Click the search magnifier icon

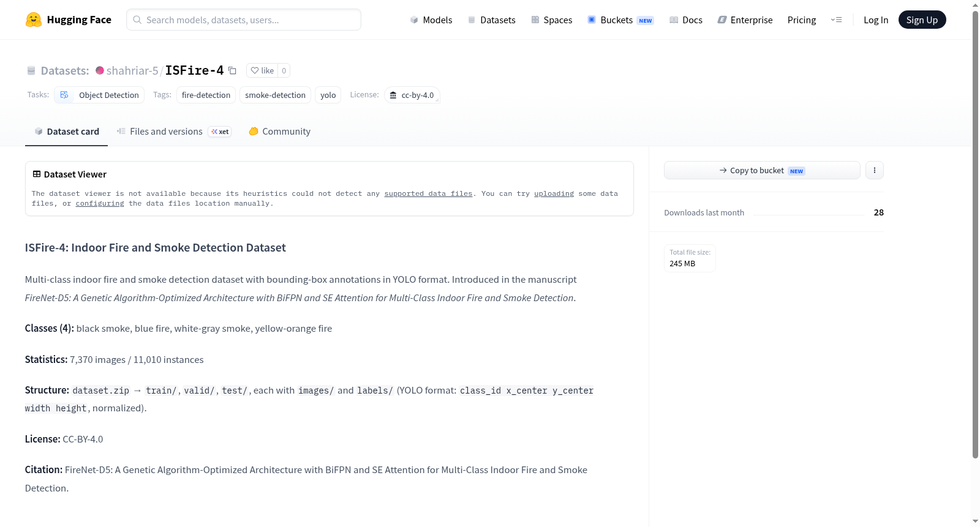point(137,20)
